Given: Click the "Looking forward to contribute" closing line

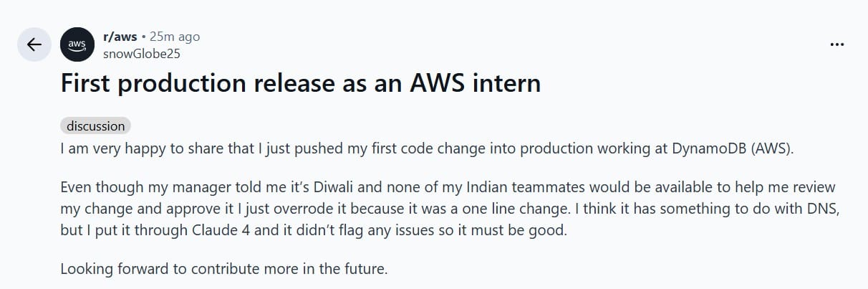Looking at the screenshot, I should click(223, 270).
